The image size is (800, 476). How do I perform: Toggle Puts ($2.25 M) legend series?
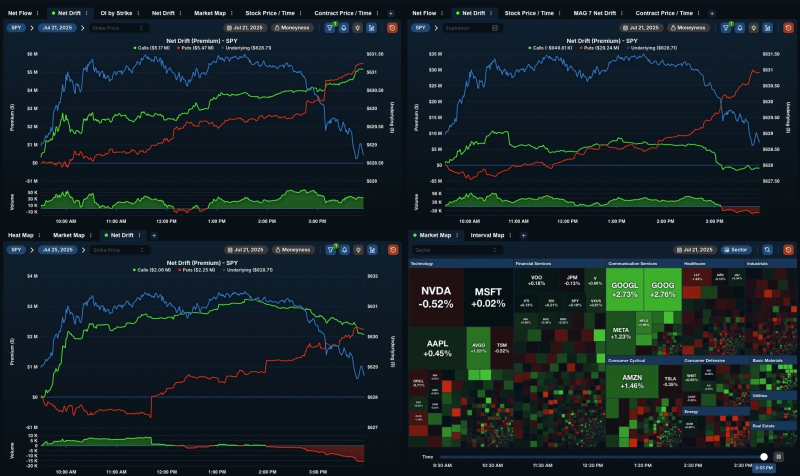(x=196, y=270)
